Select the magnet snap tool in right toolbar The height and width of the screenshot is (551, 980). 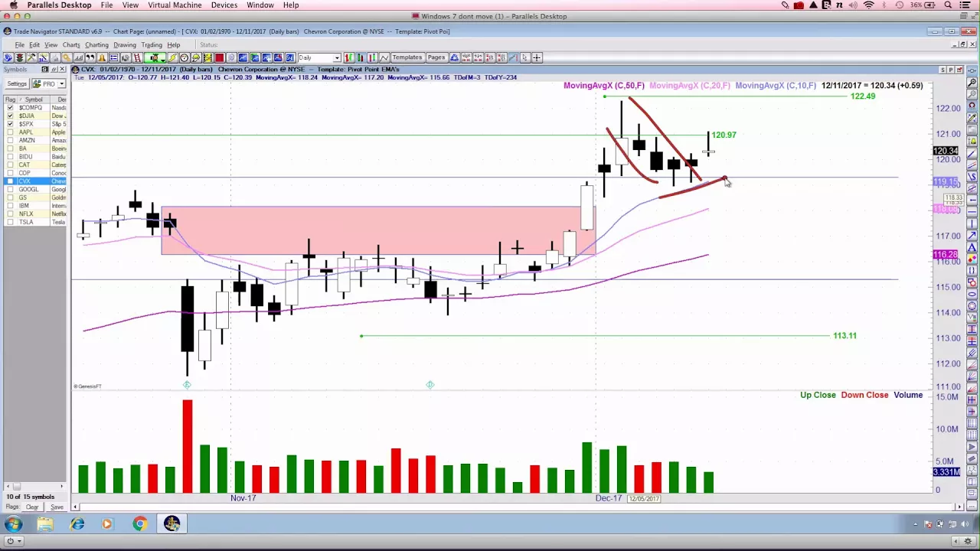tap(972, 106)
